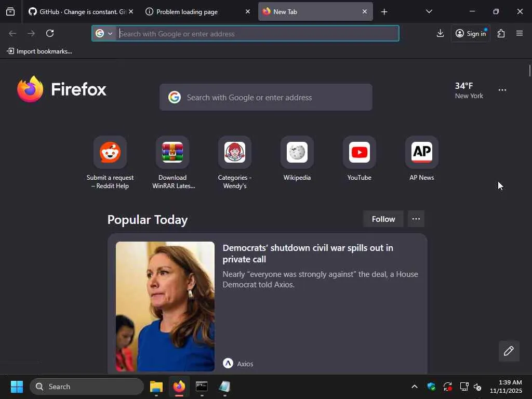Focus the address bar input

258,34
